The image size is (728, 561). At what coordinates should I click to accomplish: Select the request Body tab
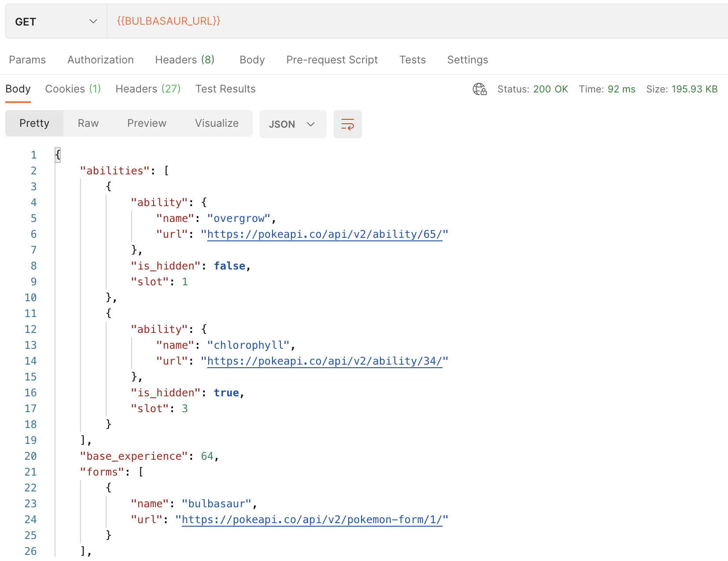pos(252,60)
